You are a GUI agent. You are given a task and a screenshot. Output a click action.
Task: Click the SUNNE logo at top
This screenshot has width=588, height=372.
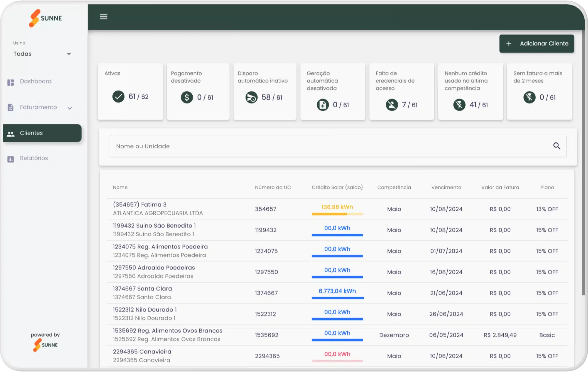[45, 18]
